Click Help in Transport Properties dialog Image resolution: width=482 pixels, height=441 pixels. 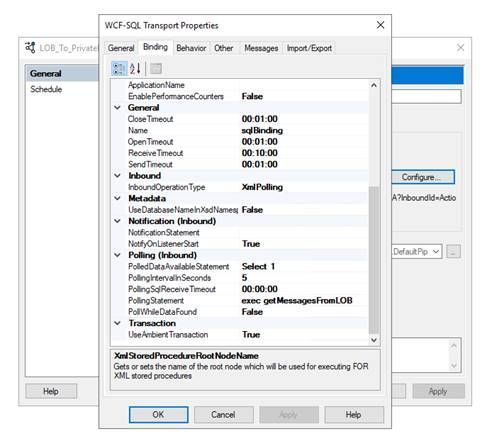pos(354,415)
